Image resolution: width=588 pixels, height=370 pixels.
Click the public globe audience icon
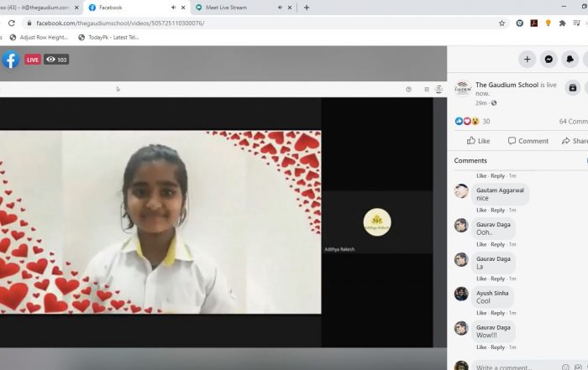pos(494,103)
